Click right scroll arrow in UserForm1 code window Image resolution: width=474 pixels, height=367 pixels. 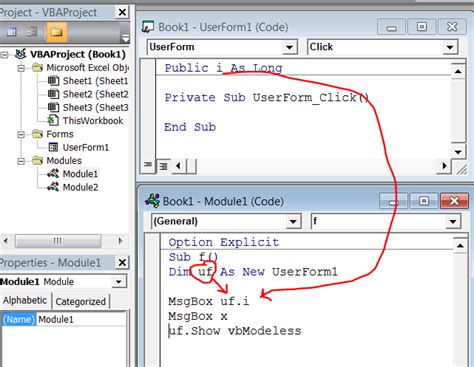(444, 166)
